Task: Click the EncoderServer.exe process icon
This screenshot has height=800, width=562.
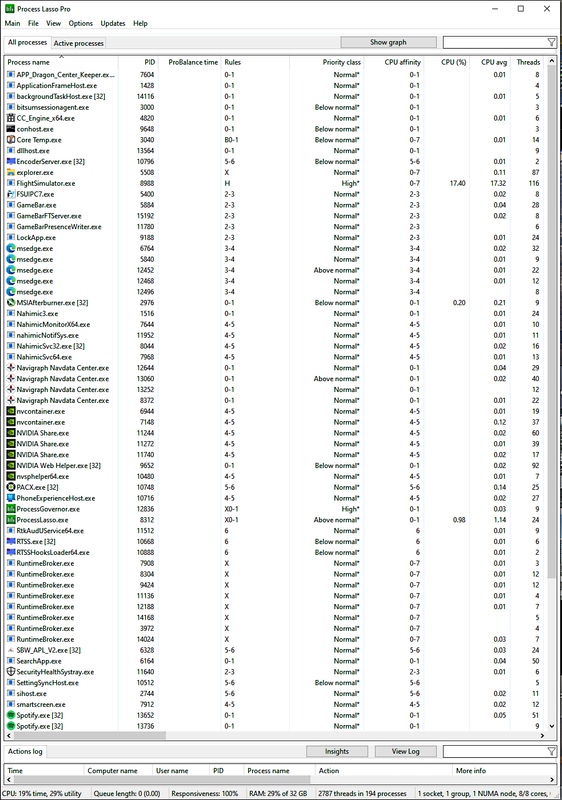Action: tap(11, 161)
